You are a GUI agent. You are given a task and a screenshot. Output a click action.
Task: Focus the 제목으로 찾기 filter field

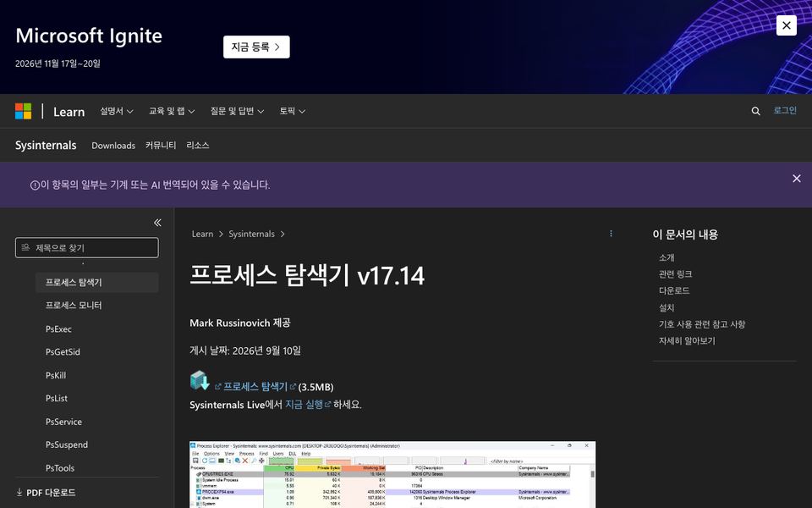pyautogui.click(x=87, y=248)
